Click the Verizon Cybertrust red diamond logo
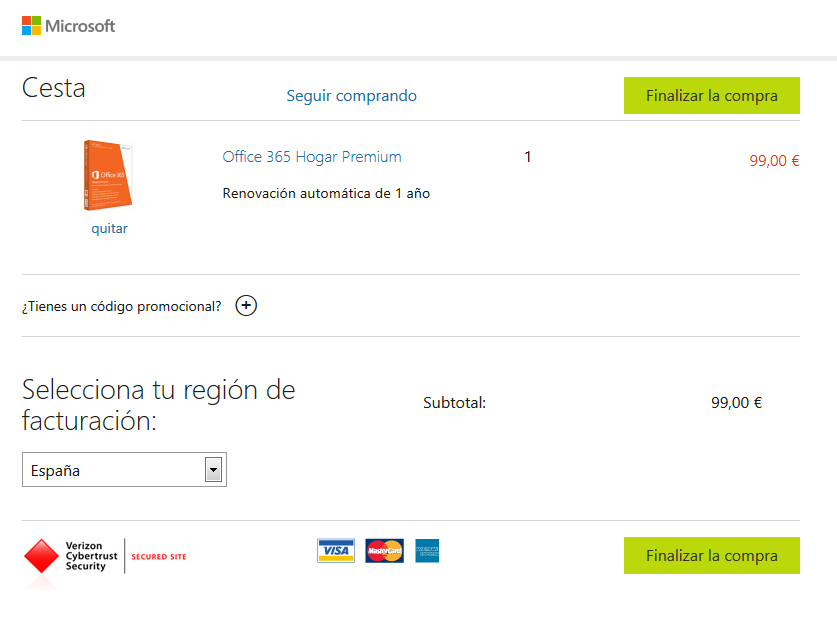The width and height of the screenshot is (837, 620). point(41,558)
